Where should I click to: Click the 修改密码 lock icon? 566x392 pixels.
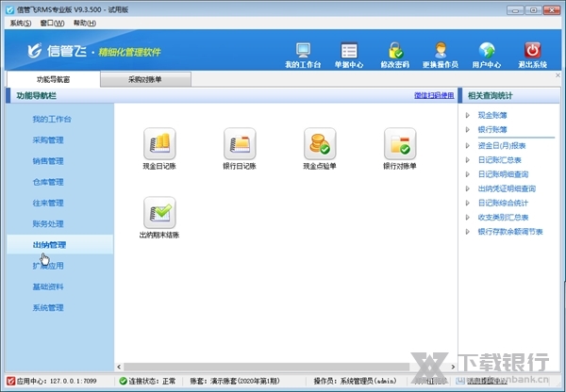click(395, 51)
